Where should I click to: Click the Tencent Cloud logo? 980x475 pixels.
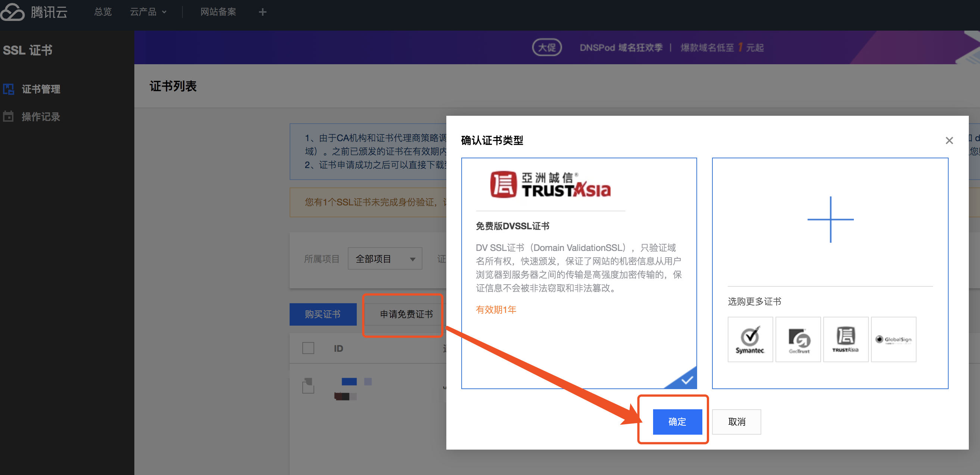[34, 12]
